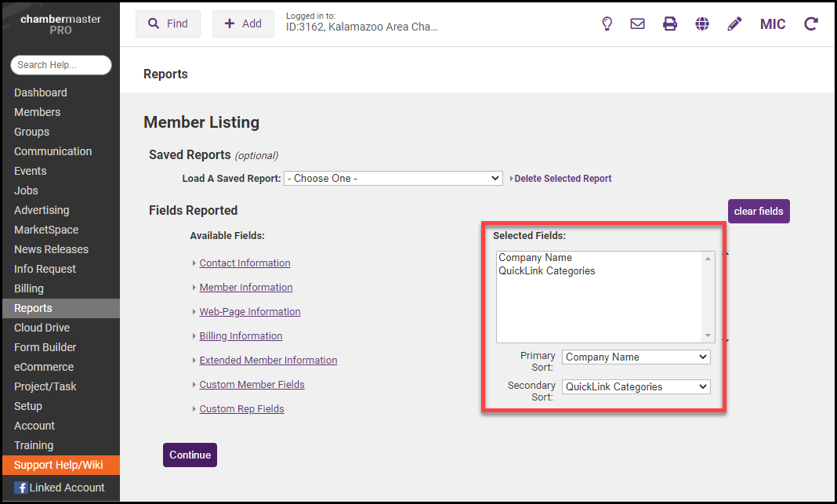837x504 pixels.
Task: Click the Facebook Linked Account icon
Action: pyautogui.click(x=21, y=488)
